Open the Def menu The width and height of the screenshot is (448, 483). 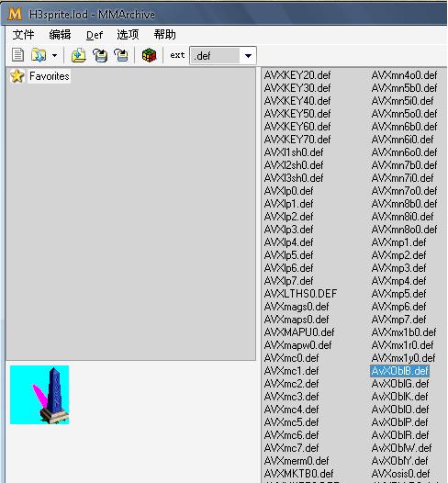coord(95,35)
